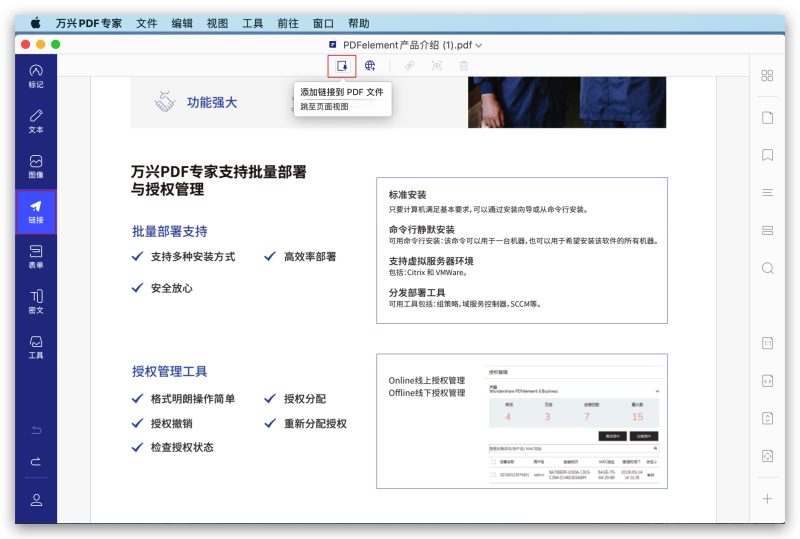Click the plus zoom in icon
This screenshot has width=800, height=539.
click(x=767, y=499)
